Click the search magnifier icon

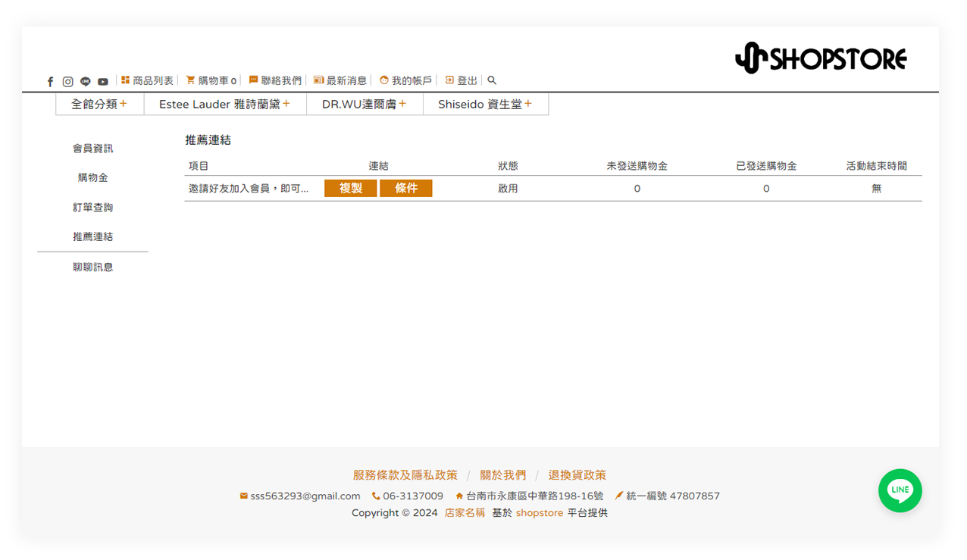pos(492,80)
